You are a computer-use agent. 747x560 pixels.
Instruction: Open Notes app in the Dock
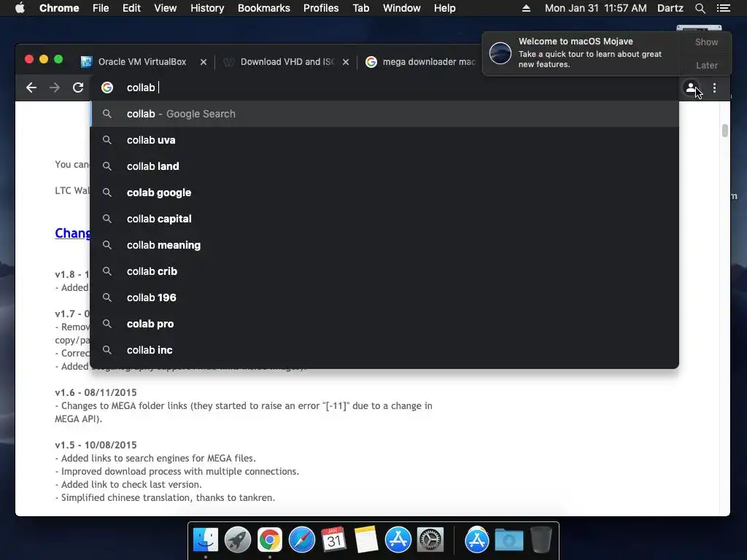[x=366, y=540]
